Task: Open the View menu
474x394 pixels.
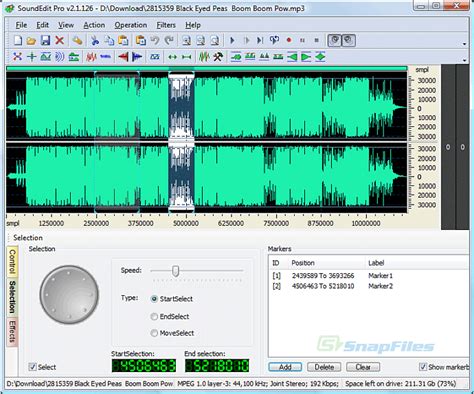Action: coord(66,25)
